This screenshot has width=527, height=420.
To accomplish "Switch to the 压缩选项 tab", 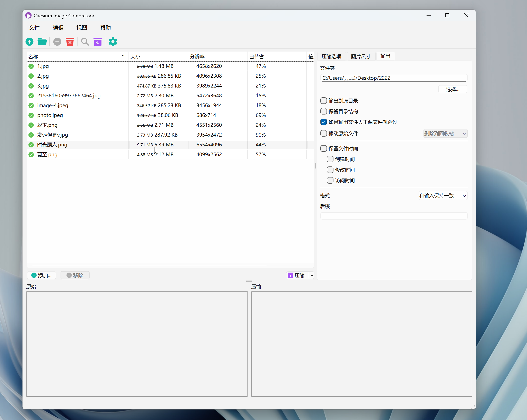I will point(331,56).
